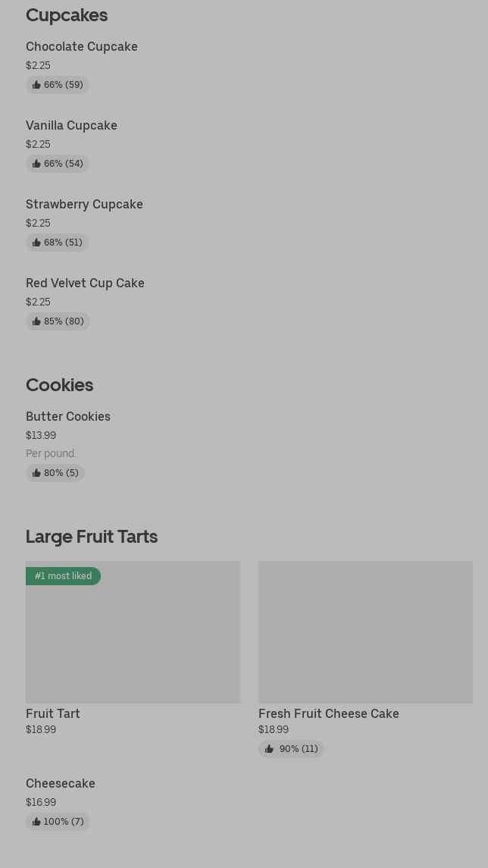Screen dimensions: 488x868
Task: Click thumbs-up icon under Strawberry Cupcake
Action: click(x=36, y=243)
